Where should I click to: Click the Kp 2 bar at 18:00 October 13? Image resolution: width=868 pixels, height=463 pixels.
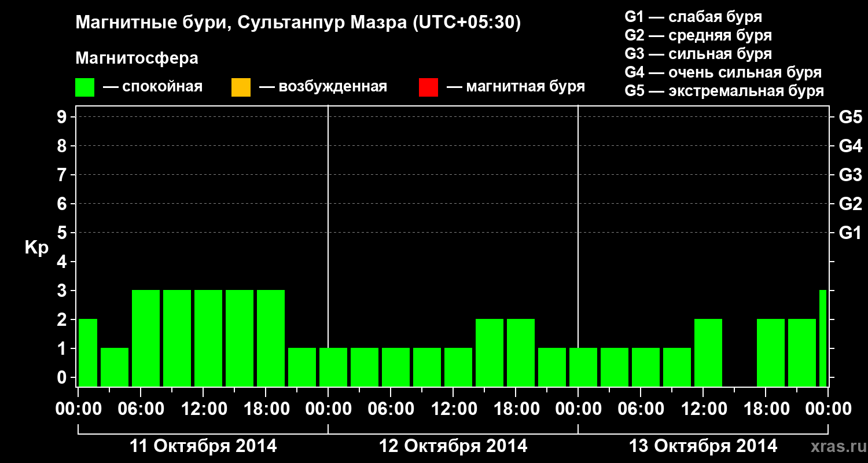(x=771, y=352)
